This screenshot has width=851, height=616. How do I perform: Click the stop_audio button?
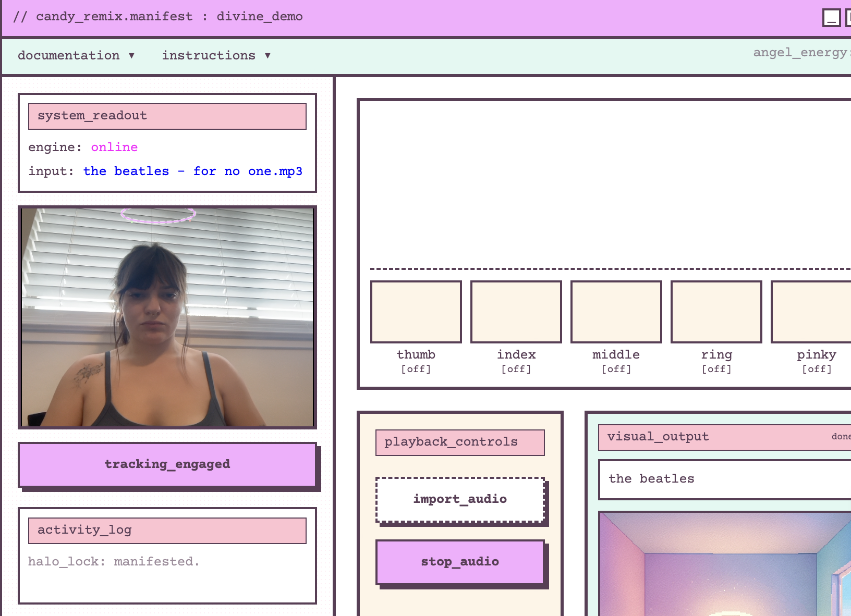point(460,562)
